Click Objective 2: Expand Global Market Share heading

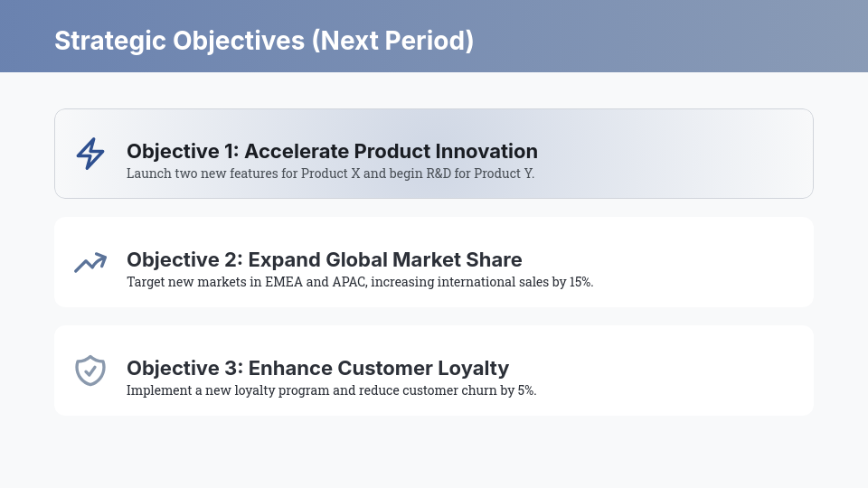point(325,259)
